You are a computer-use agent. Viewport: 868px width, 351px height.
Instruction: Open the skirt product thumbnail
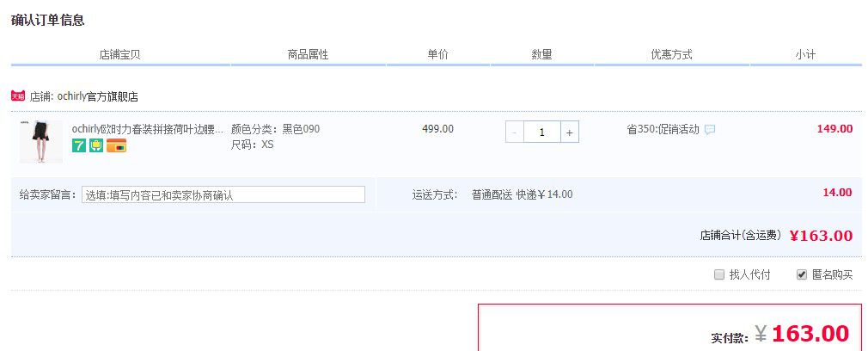tap(41, 141)
